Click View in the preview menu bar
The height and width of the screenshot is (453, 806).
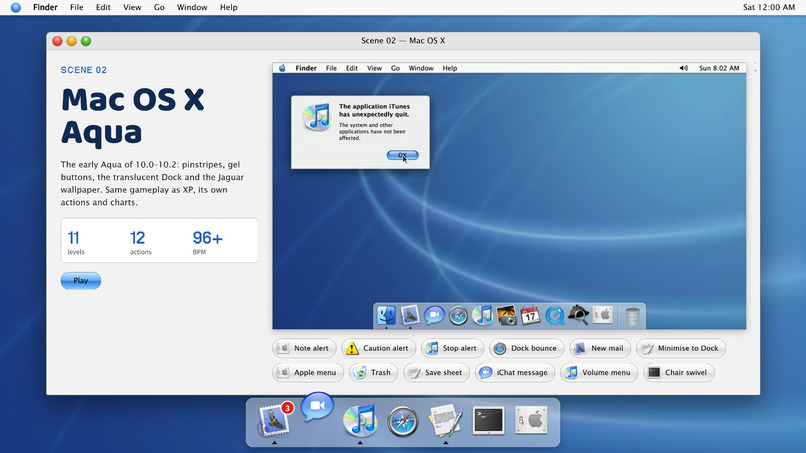point(374,68)
